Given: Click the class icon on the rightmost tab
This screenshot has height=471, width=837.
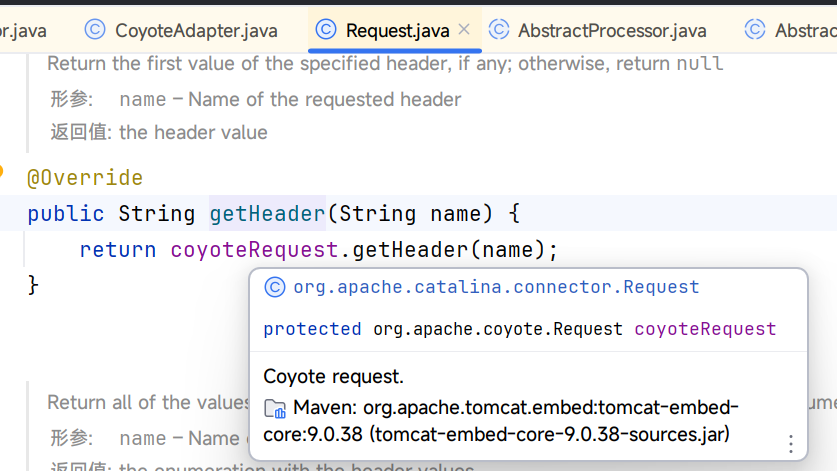Looking at the screenshot, I should point(755,30).
